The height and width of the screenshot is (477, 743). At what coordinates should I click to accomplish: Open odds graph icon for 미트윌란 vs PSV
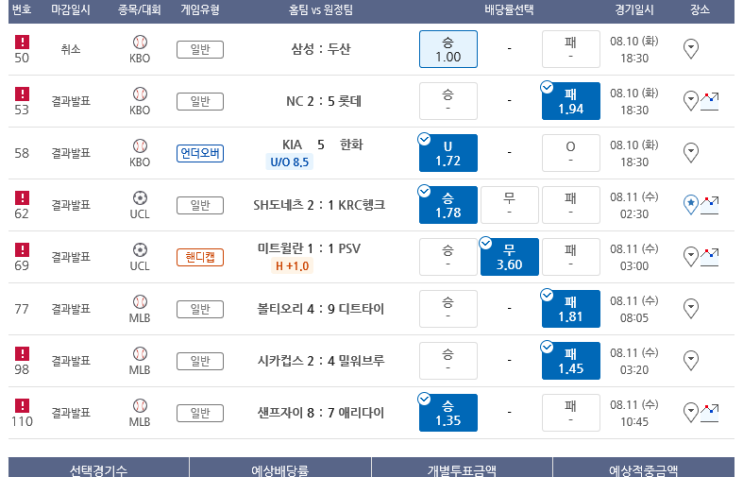[x=709, y=257]
